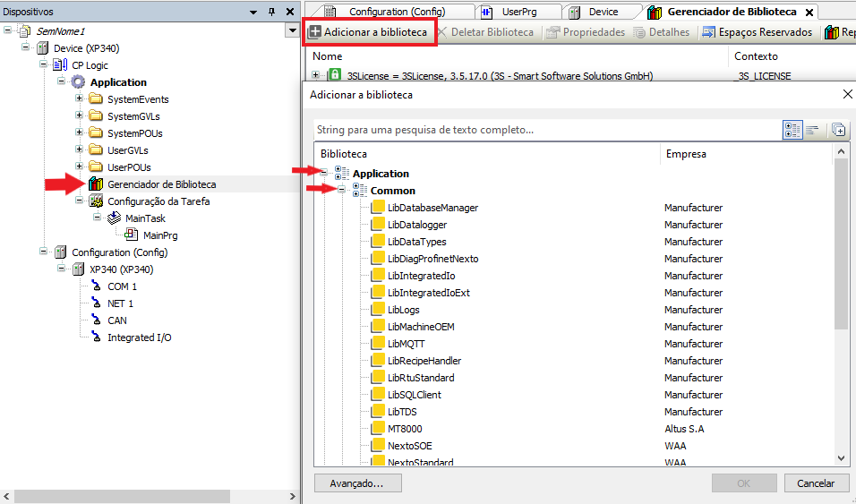
Task: Select the LibMQTT library icon
Action: [x=378, y=344]
